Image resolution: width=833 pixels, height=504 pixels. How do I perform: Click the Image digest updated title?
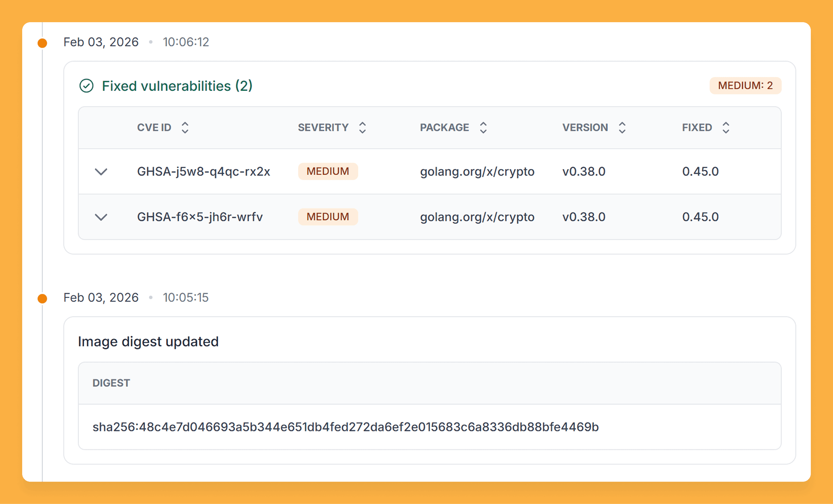pos(148,342)
